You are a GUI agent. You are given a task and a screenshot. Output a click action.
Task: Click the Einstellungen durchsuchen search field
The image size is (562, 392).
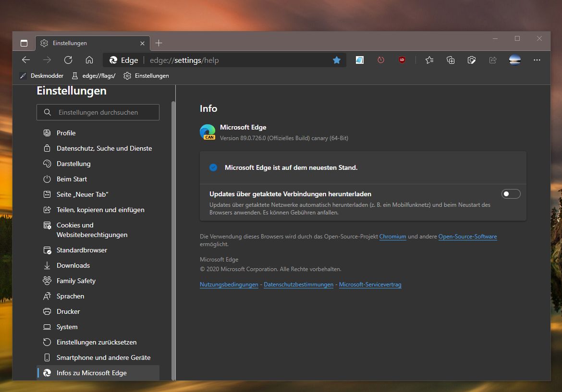point(98,112)
